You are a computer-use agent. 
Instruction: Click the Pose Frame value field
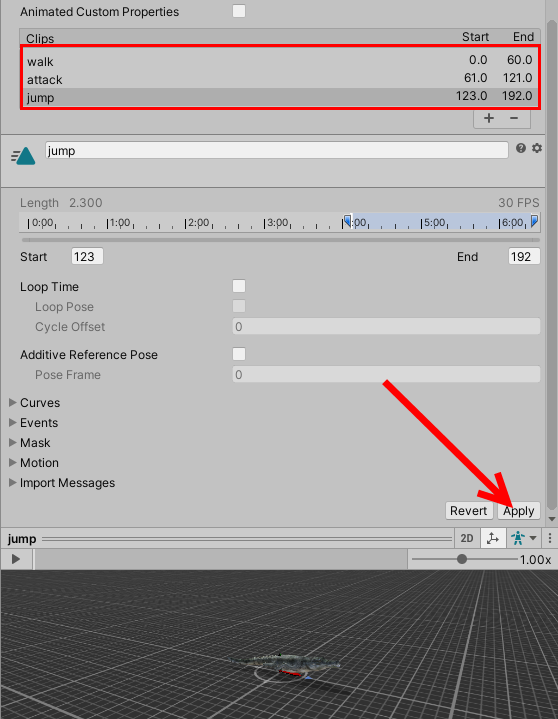[x=386, y=374]
